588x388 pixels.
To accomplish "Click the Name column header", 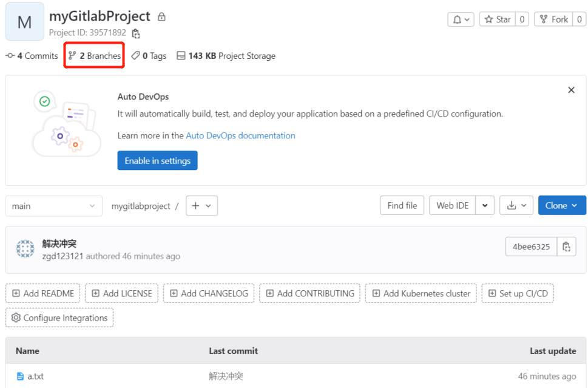I will click(x=27, y=351).
